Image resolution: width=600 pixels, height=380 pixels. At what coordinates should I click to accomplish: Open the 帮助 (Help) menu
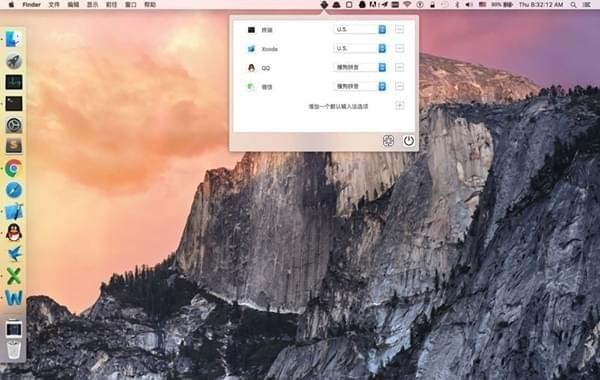tap(150, 5)
